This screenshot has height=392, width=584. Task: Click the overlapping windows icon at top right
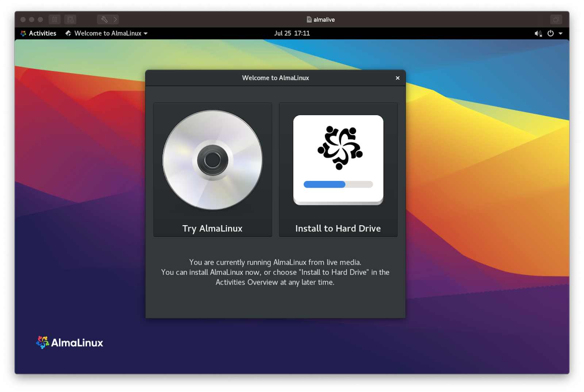(x=556, y=20)
